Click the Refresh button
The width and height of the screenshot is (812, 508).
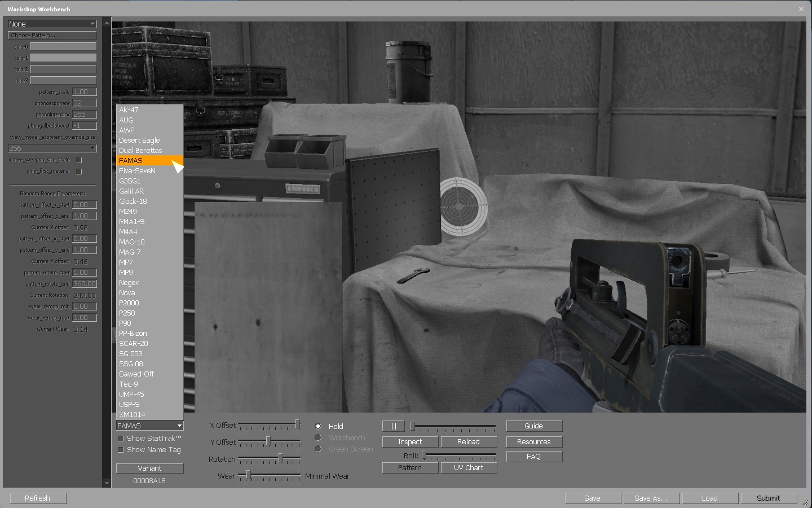click(38, 498)
